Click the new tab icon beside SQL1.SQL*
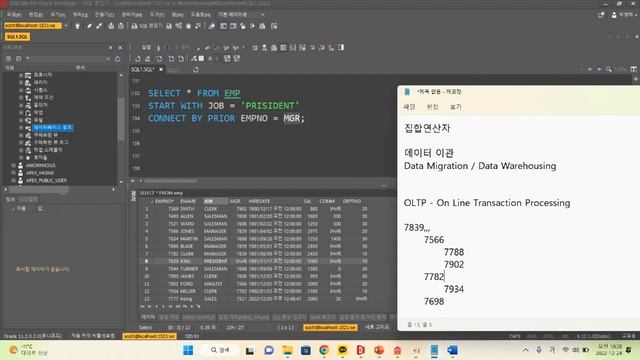 (196, 70)
